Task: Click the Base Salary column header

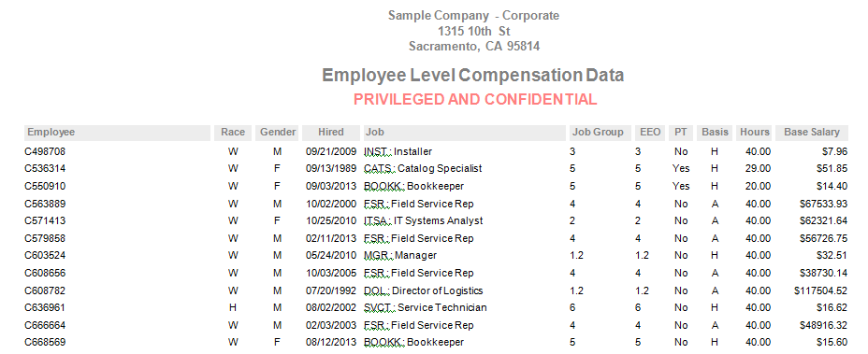Action: click(812, 133)
